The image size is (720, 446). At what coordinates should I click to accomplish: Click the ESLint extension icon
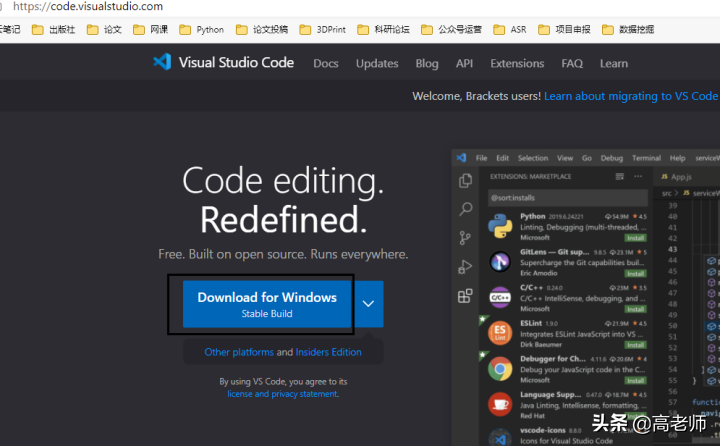(500, 333)
